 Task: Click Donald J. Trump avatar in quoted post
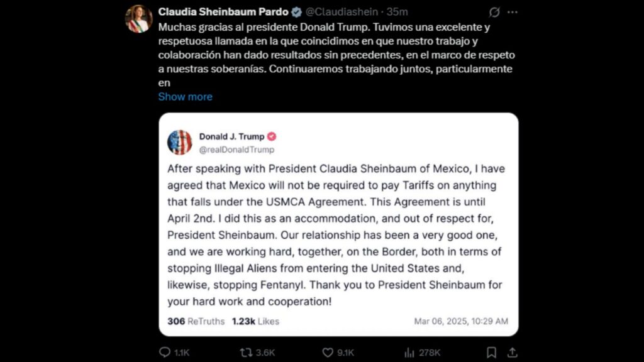tap(179, 143)
